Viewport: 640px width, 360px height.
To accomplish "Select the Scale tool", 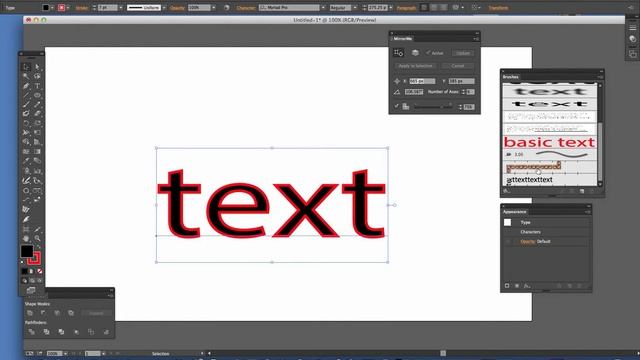I will tap(37, 123).
